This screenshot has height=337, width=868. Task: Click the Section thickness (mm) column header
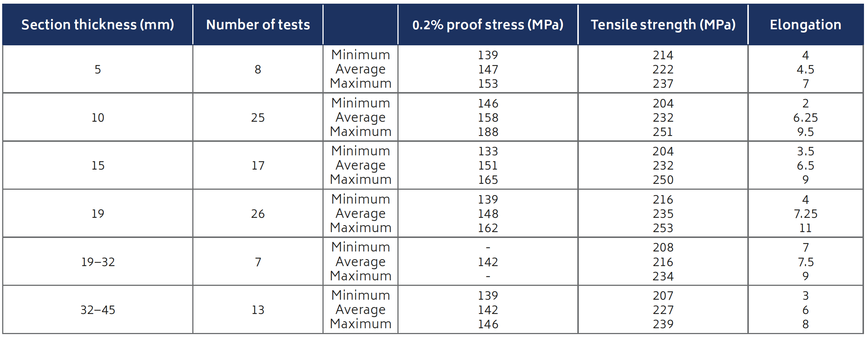(x=98, y=24)
